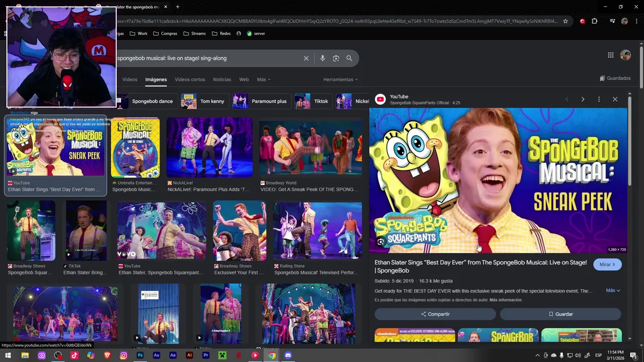Image resolution: width=644 pixels, height=362 pixels.
Task: Click the Compartir share button
Action: pos(435,314)
